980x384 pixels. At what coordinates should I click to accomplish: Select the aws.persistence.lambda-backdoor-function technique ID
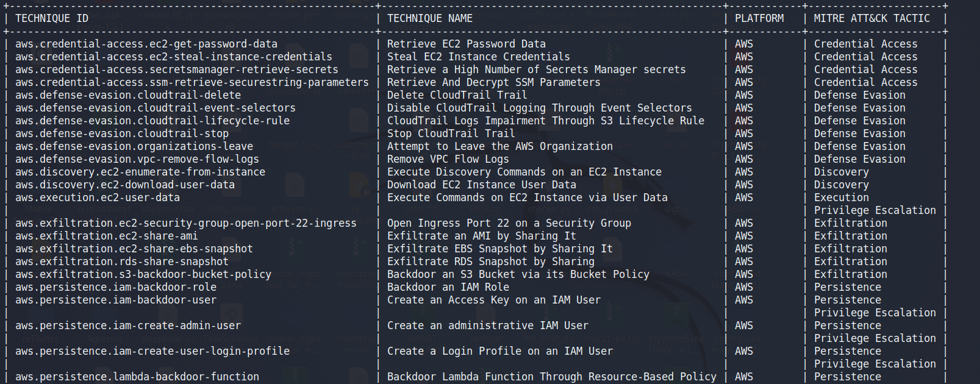(137, 377)
